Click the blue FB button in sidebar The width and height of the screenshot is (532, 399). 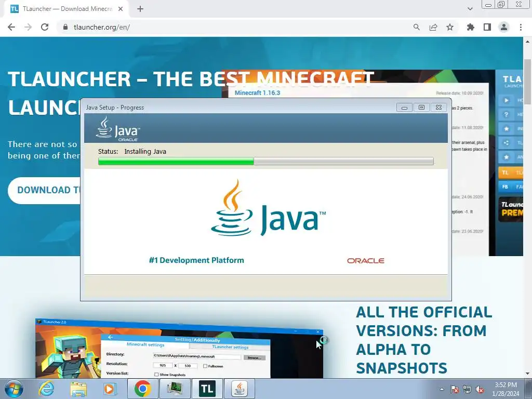[x=510, y=187]
